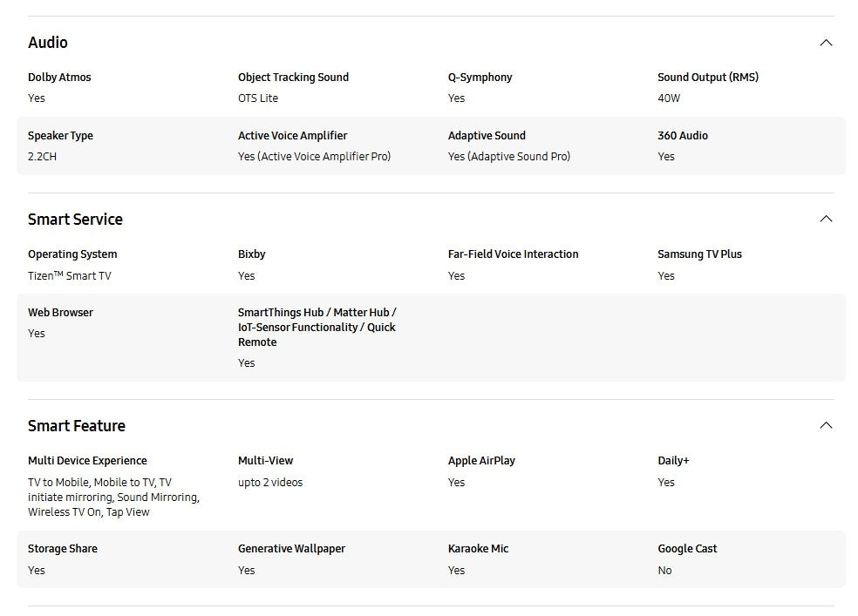Click the Q-Symphony spec label

[480, 78]
